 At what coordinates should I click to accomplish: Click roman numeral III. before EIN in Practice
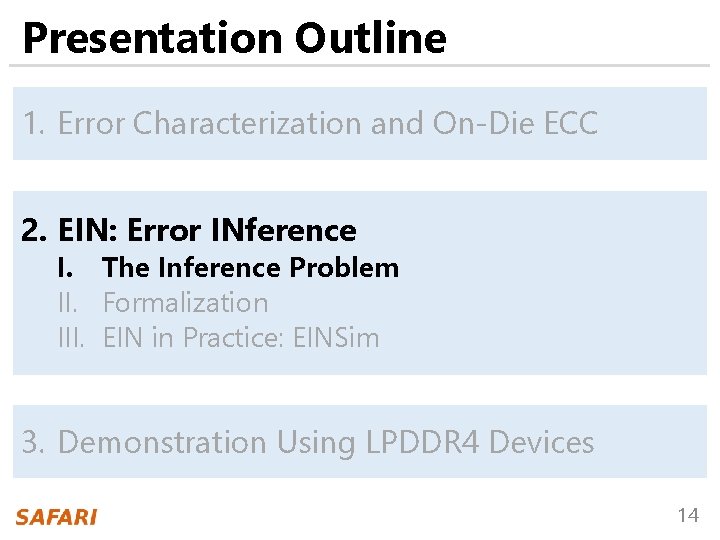(72, 337)
